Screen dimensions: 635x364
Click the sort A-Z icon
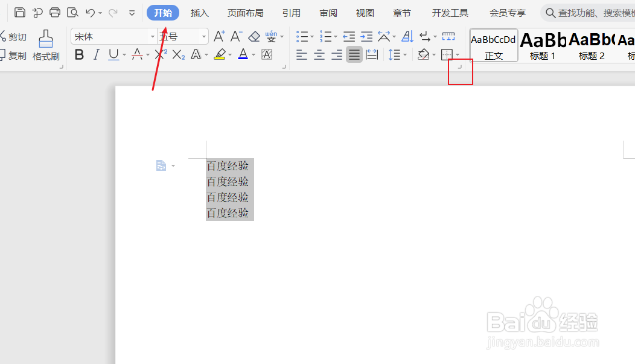(x=407, y=37)
